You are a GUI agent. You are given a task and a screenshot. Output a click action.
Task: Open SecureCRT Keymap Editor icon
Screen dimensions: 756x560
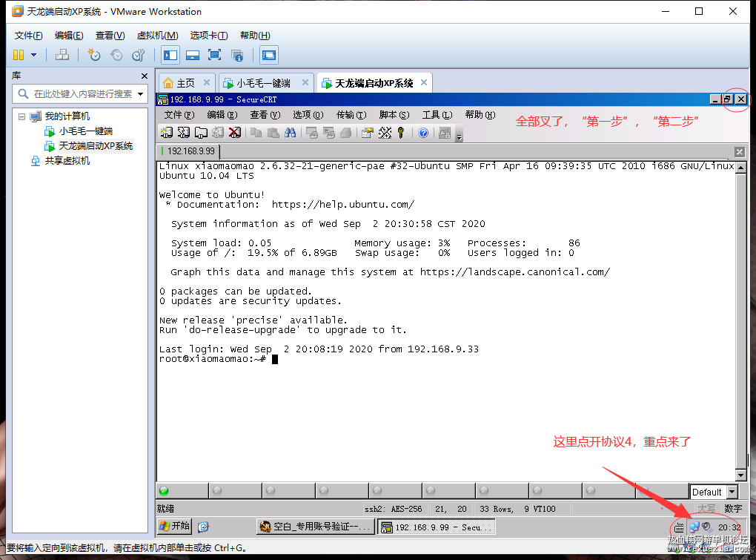(x=385, y=133)
